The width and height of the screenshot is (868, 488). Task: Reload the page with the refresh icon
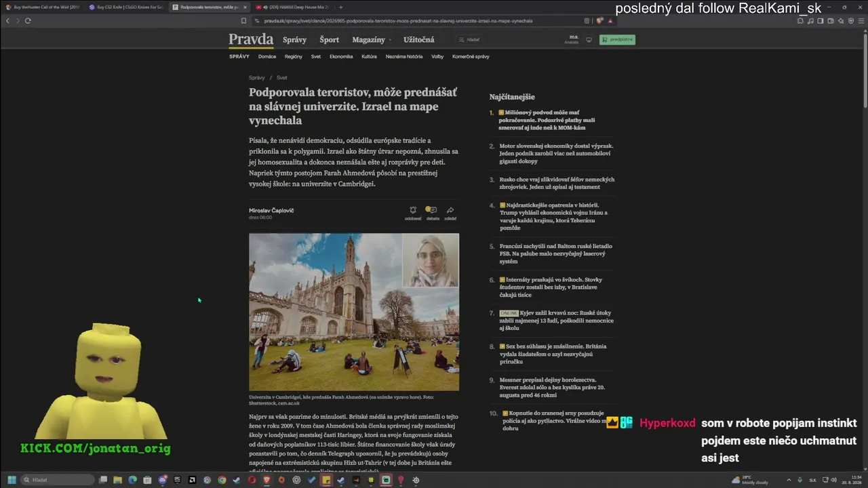pos(28,21)
